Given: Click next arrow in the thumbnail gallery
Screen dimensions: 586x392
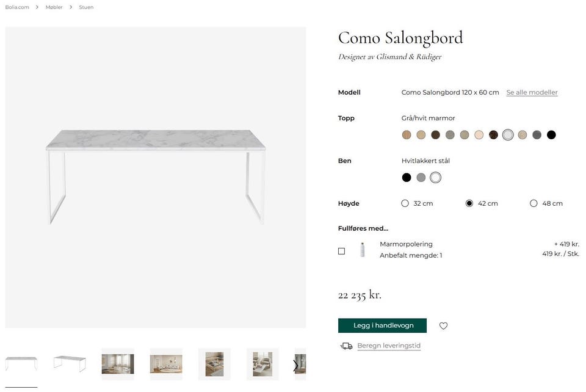Looking at the screenshot, I should [x=296, y=365].
